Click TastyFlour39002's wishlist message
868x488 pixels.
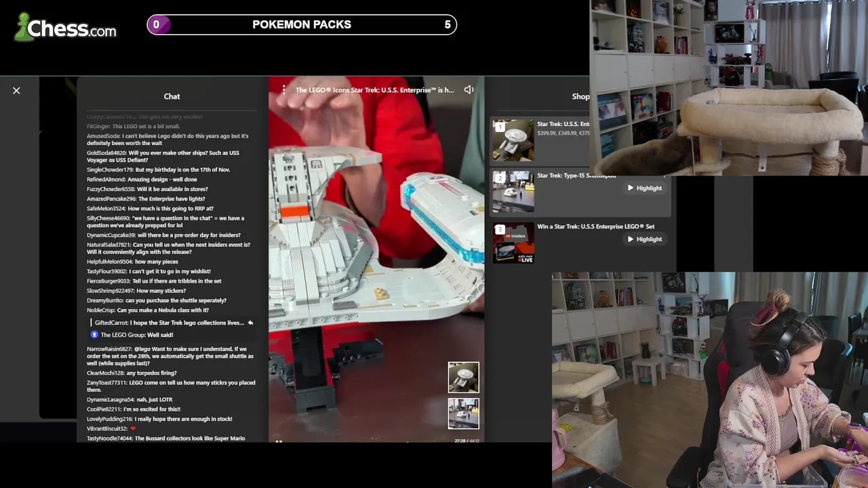(149, 271)
